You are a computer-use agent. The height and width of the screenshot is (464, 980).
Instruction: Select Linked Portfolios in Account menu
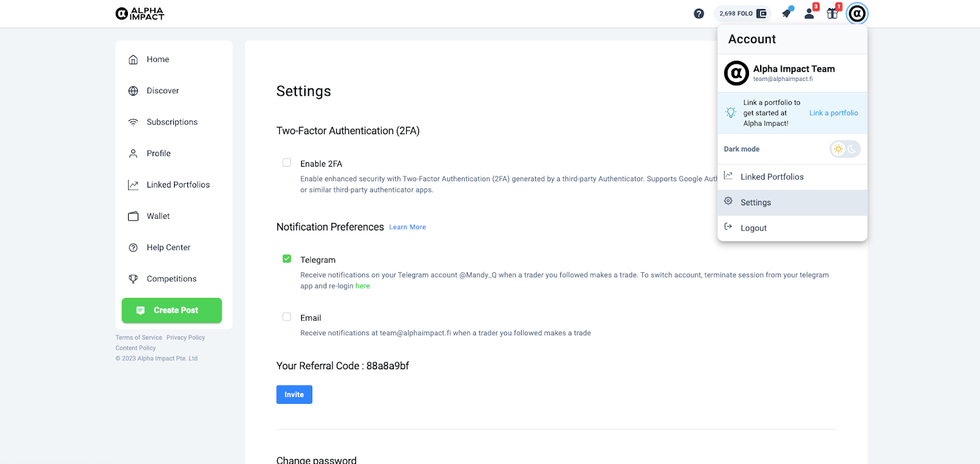(x=772, y=177)
